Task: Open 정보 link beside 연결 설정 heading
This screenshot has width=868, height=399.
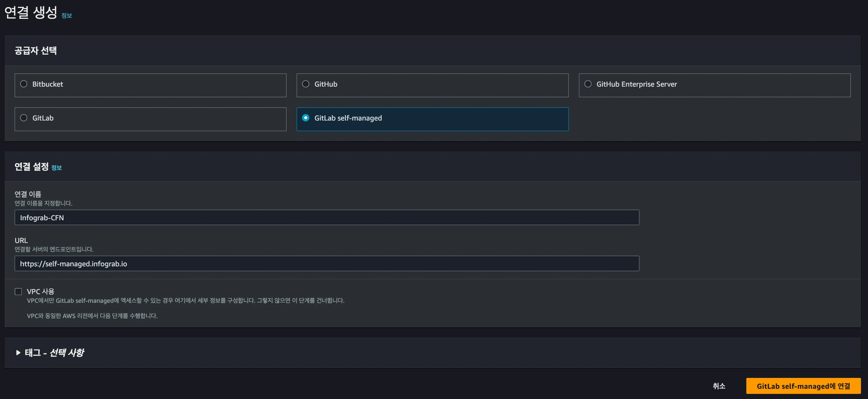Action: [x=56, y=168]
